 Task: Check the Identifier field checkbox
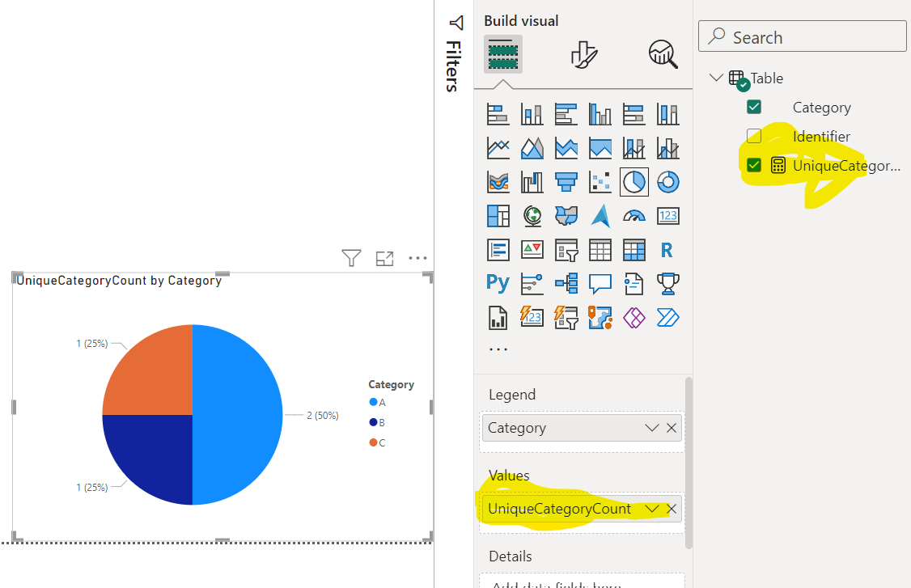click(x=753, y=136)
